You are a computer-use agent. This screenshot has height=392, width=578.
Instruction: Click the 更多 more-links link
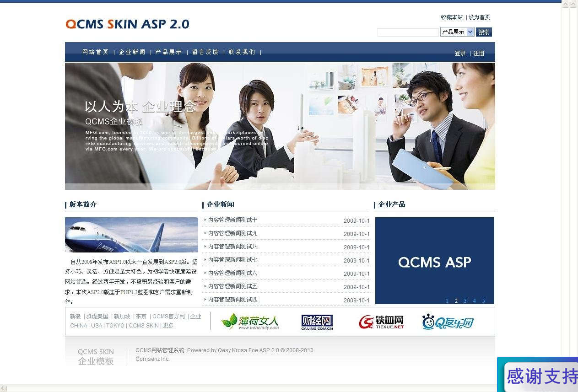pyautogui.click(x=168, y=326)
